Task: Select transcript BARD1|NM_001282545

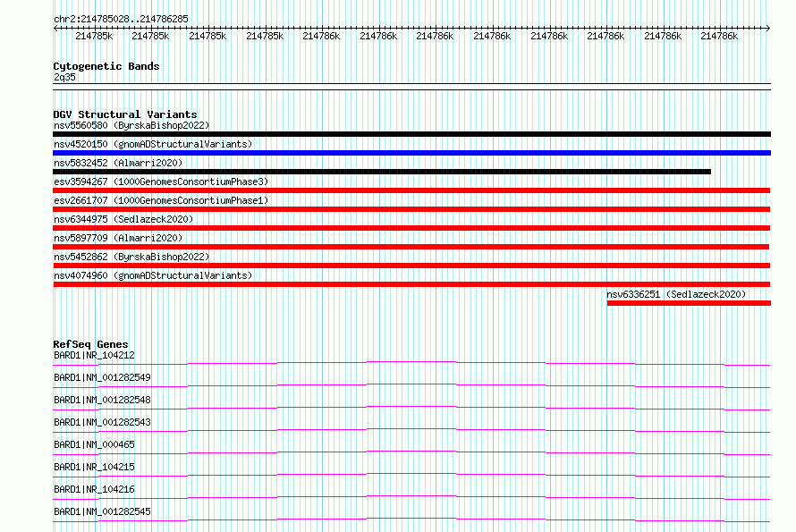Action: (102, 511)
